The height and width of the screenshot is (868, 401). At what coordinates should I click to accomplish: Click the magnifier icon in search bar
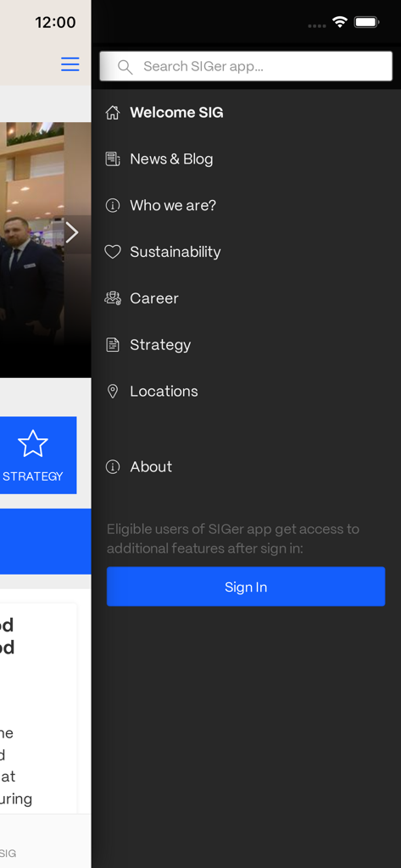(125, 67)
